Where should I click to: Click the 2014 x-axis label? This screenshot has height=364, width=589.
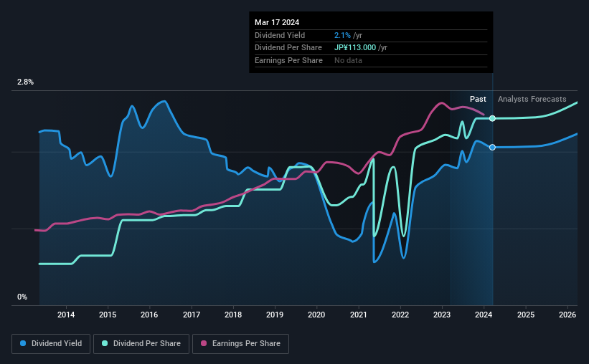coord(66,315)
